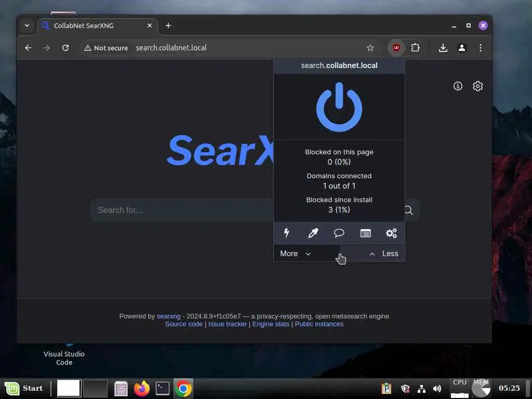Bookmark this page with the star

(x=370, y=48)
